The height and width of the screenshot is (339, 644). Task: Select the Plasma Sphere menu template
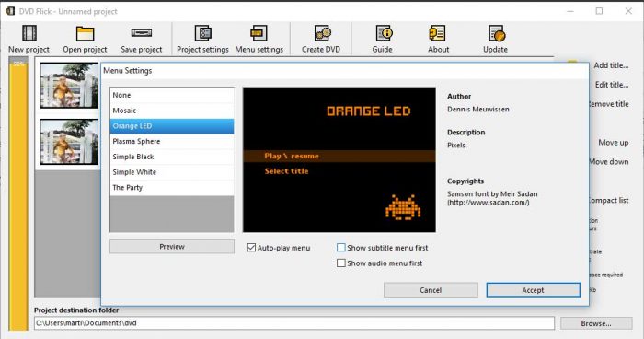pos(172,142)
